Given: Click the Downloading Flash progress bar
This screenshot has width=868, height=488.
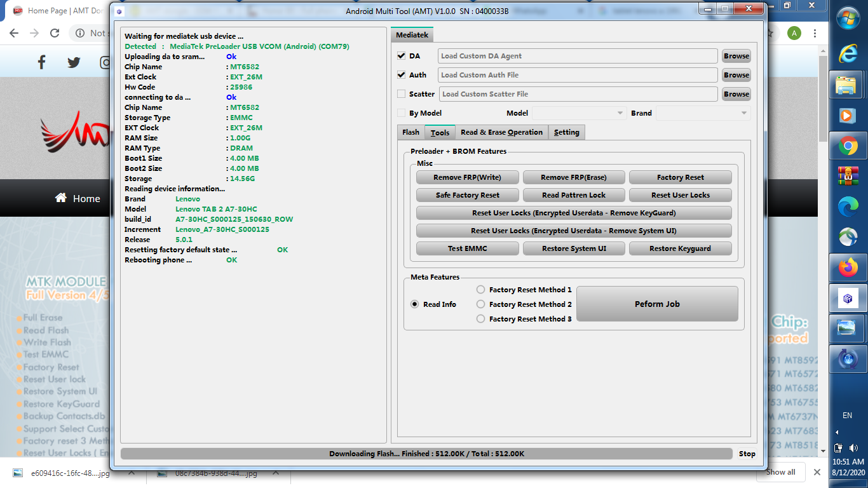Looking at the screenshot, I should [426, 454].
